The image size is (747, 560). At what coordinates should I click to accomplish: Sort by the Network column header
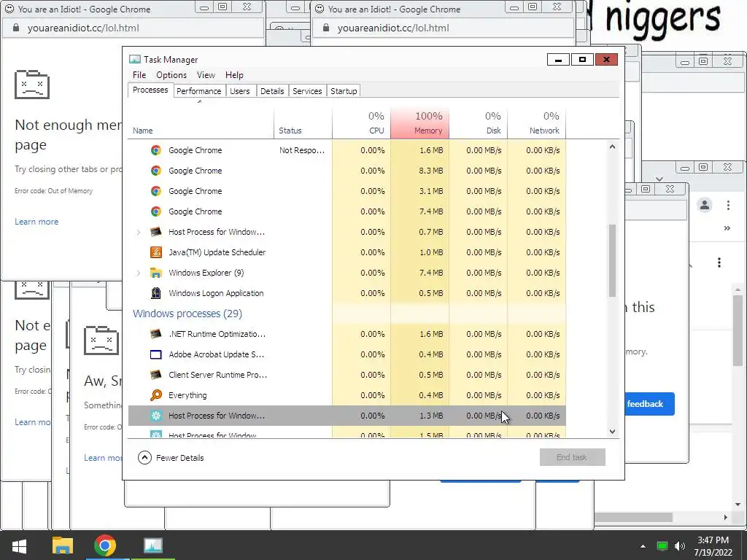(x=536, y=124)
